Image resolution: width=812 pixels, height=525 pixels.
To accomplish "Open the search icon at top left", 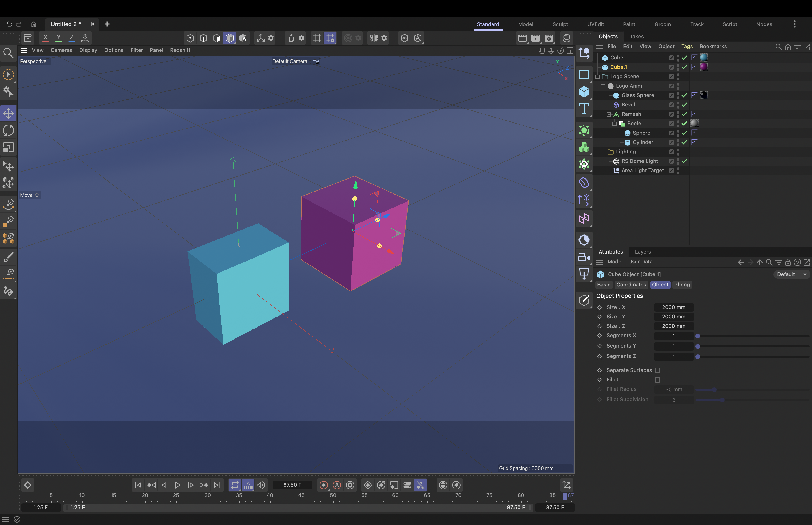I will (8, 53).
